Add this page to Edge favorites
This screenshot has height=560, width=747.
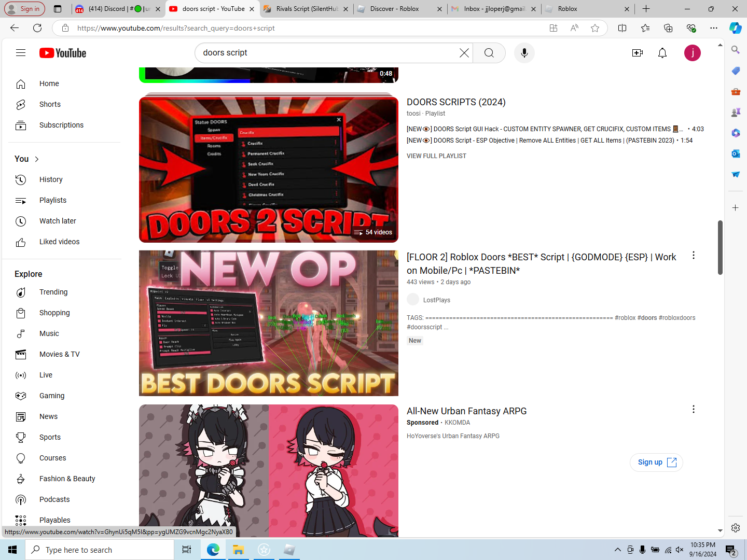(595, 28)
